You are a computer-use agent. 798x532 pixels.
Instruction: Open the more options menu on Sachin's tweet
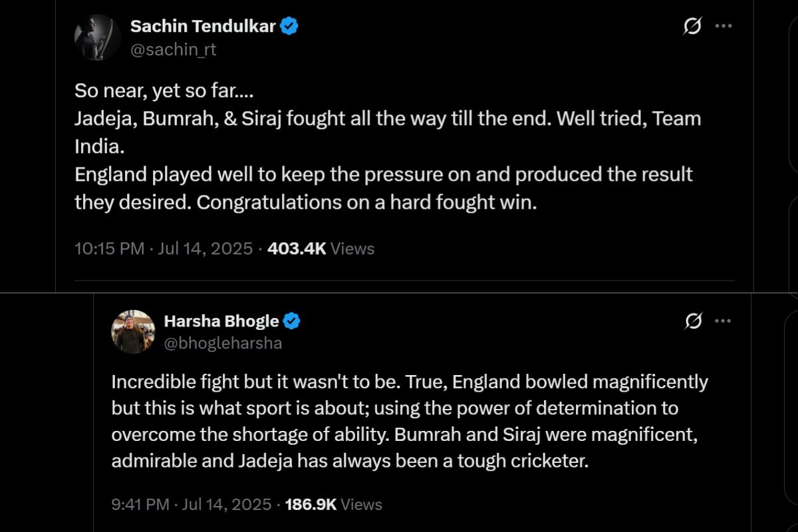(x=725, y=25)
